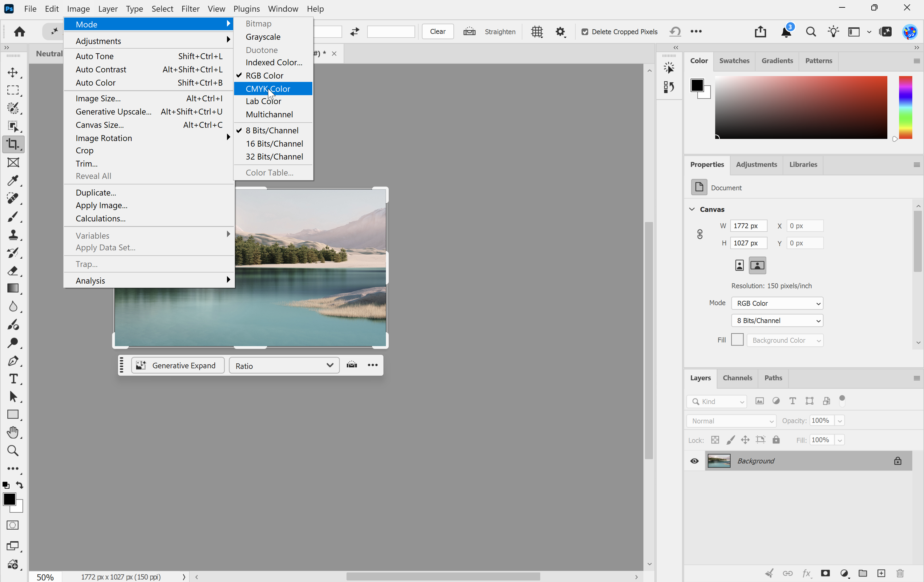The height and width of the screenshot is (582, 924).
Task: Toggle Delete Cropped Pixels checkbox
Action: (x=585, y=32)
